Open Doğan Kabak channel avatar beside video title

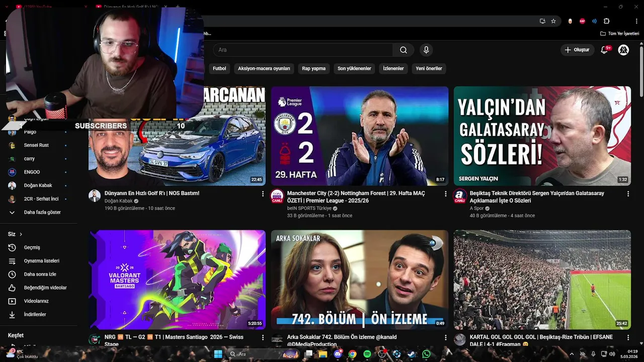95,196
